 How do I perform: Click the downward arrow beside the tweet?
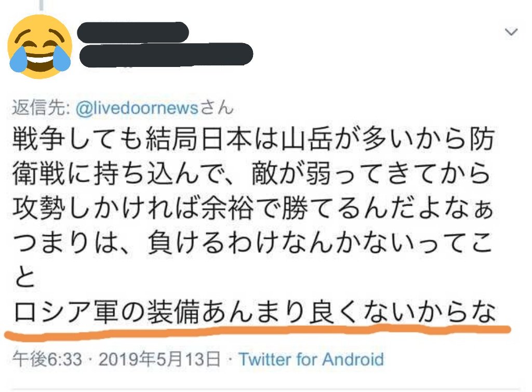point(512,31)
